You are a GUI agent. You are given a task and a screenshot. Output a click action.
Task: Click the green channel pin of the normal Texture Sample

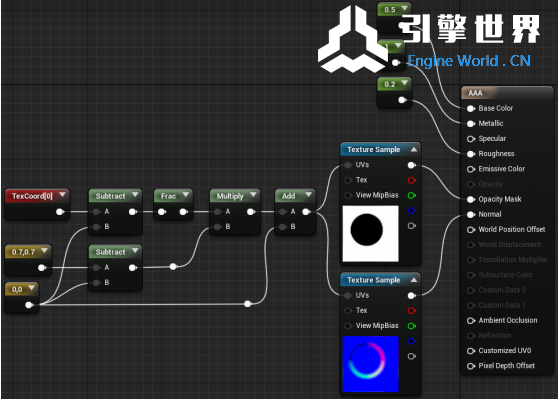(x=412, y=326)
